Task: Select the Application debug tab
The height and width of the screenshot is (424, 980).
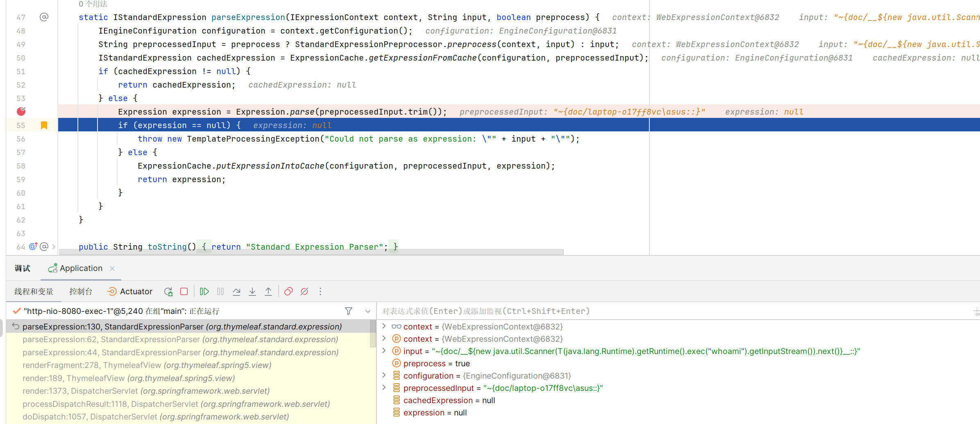Action: tap(81, 268)
